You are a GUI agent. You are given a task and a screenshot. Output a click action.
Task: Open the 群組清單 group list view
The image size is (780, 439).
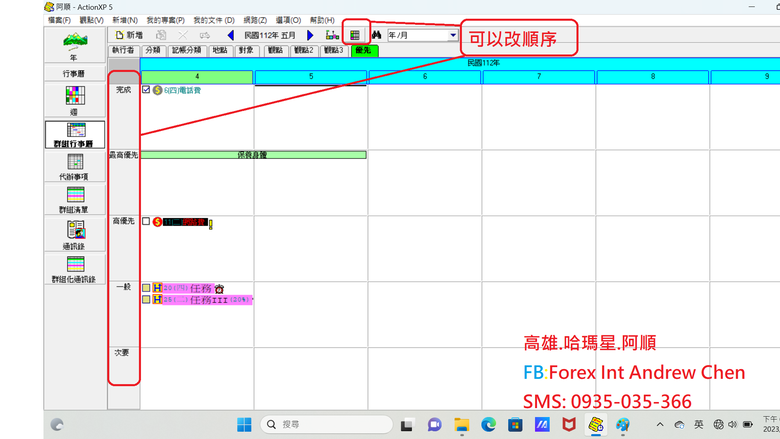75,200
